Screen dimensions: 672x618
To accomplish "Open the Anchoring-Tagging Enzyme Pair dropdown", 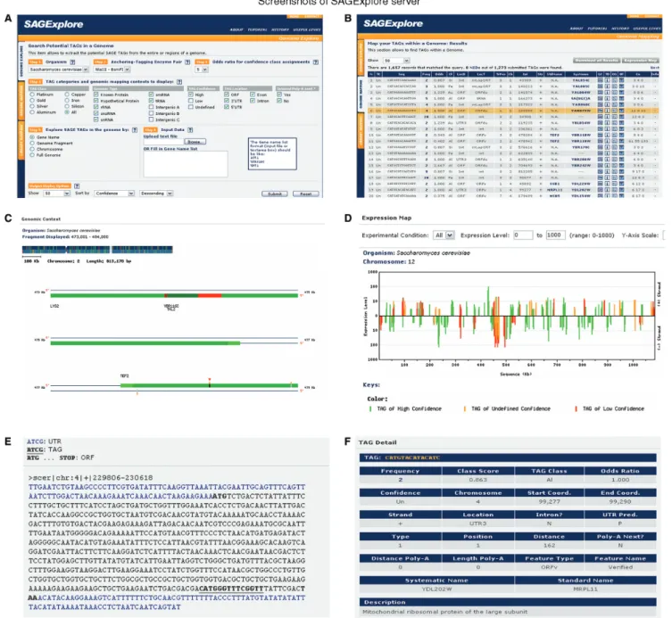I will coord(112,70).
